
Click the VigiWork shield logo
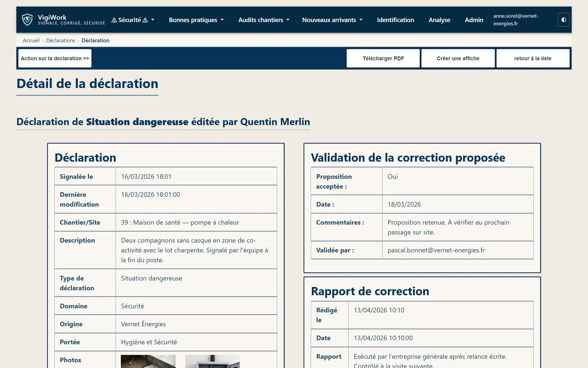click(28, 20)
